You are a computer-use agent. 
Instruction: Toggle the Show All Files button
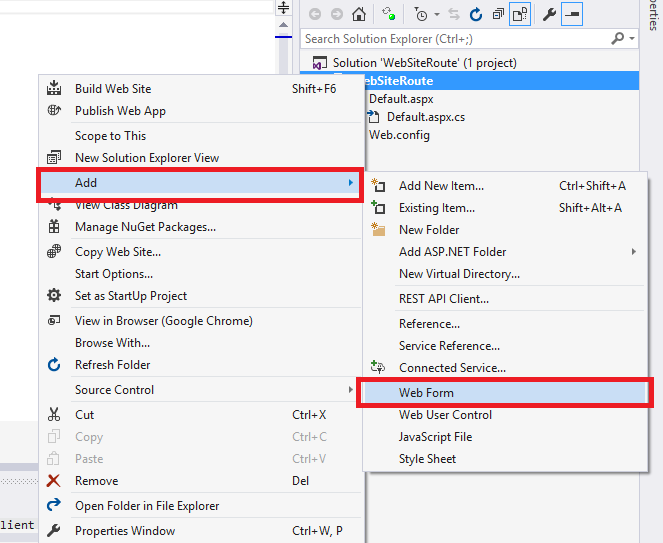pos(520,15)
